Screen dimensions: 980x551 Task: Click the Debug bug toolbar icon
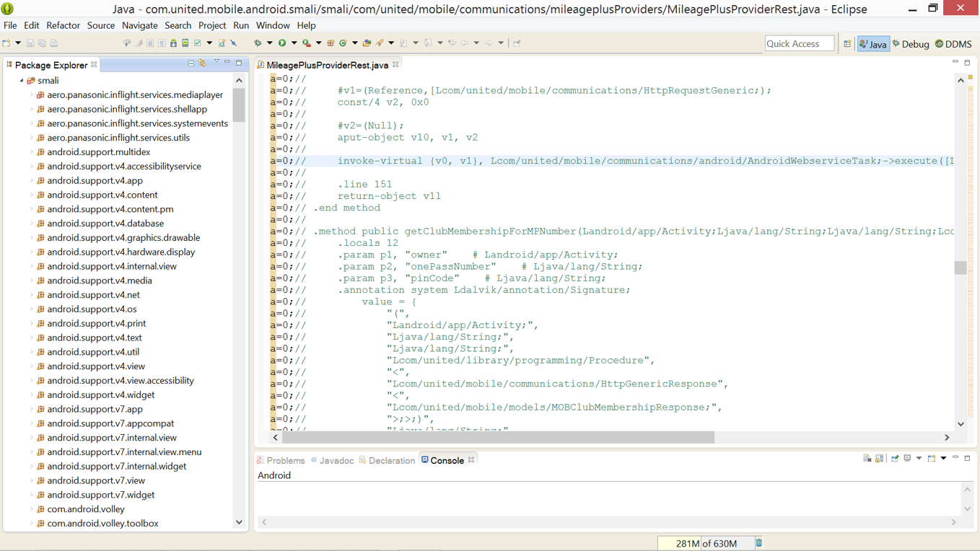(258, 43)
